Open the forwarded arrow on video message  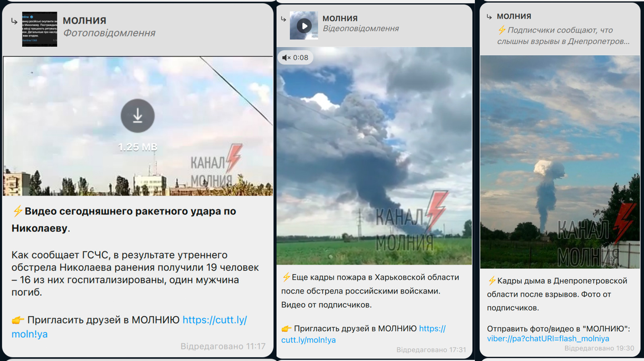click(283, 19)
